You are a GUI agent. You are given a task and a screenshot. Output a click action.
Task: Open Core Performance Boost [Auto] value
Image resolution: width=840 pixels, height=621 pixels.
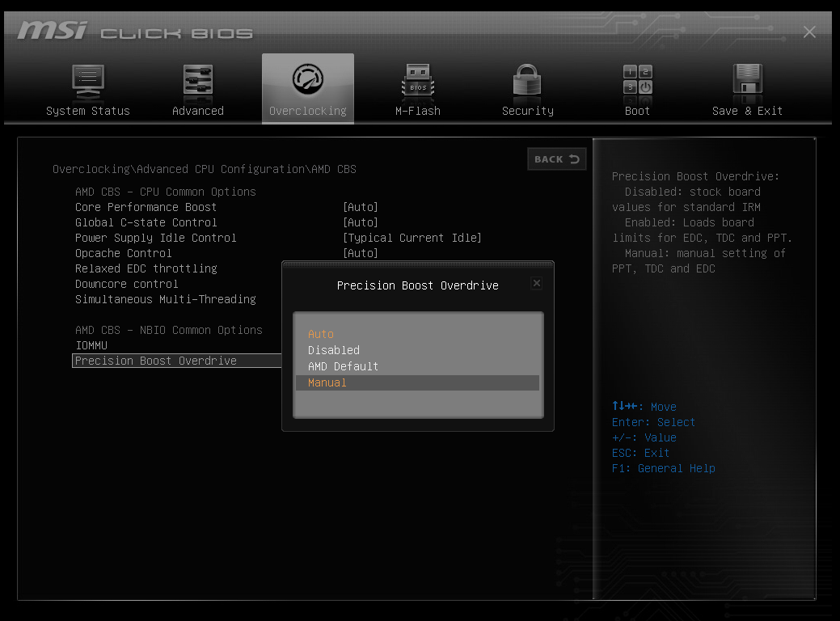(361, 207)
